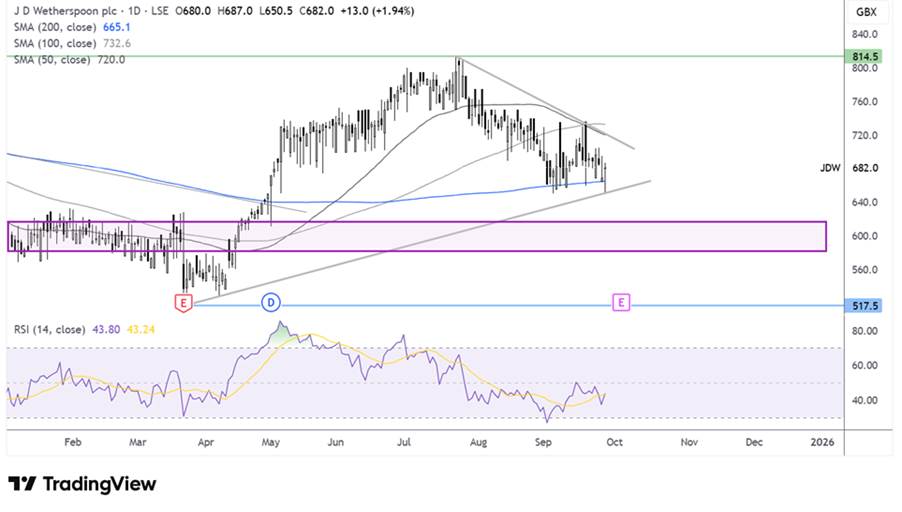Open the TradingView logo link
Viewport: 902px width, 512px height.
click(82, 484)
